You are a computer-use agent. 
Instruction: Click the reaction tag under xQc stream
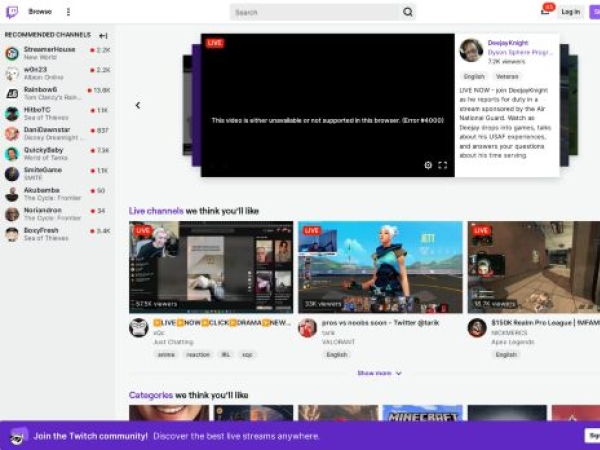tap(198, 355)
